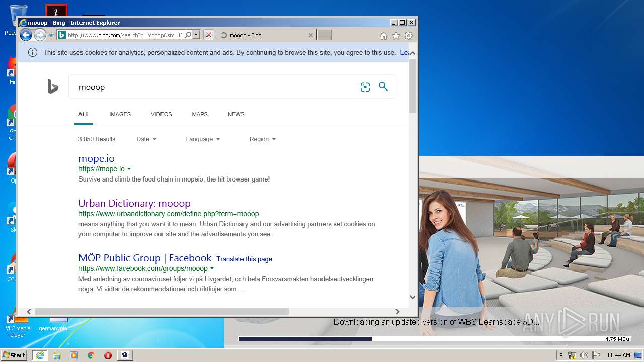
Task: Open Windows Explorer from the taskbar
Action: (x=57, y=355)
